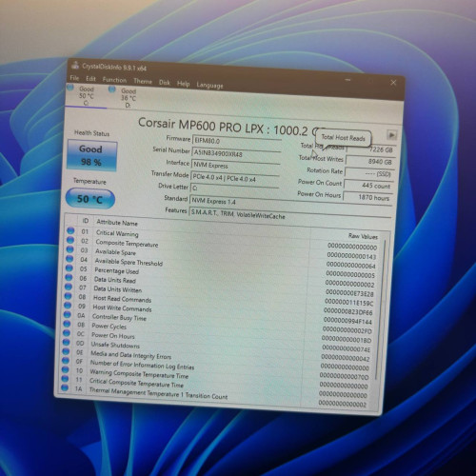
Task: Click the Critical Warning status indicator
Action: 70,230
